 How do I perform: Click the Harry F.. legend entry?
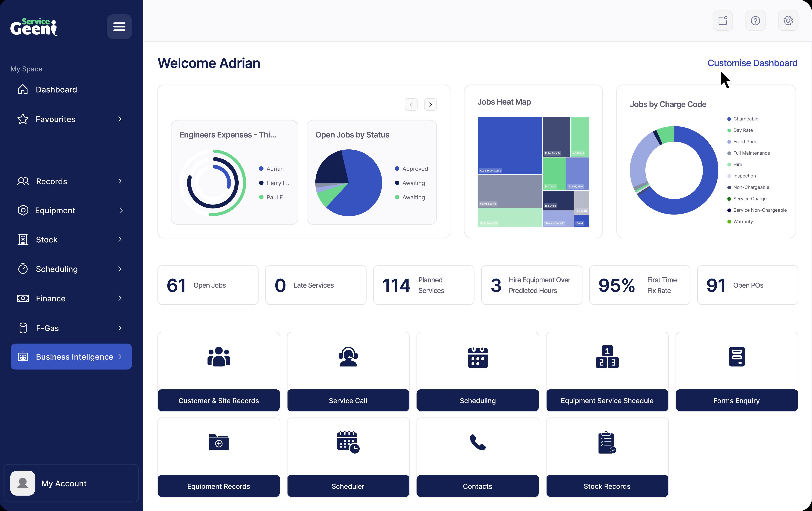point(274,183)
